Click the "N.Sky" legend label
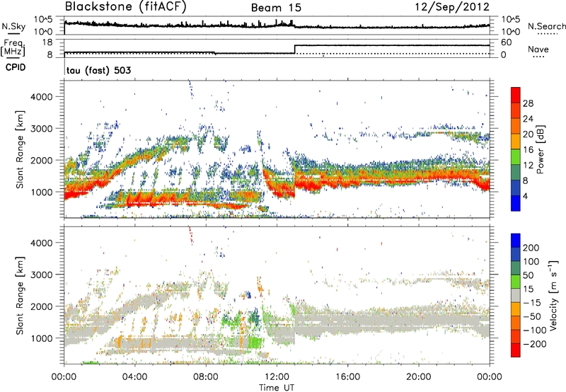Image resolution: width=566 pixels, height=392 pixels. 13,26
